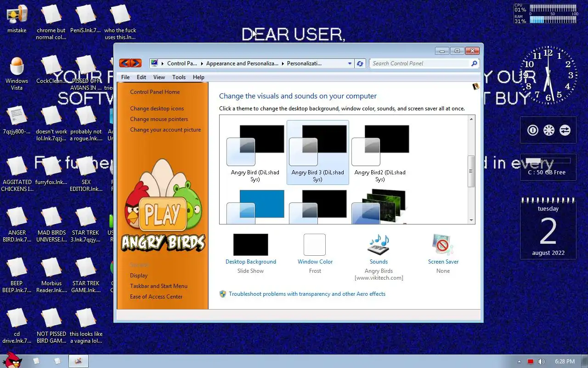Open the pinned Personalization taskbar button

pyautogui.click(x=78, y=361)
